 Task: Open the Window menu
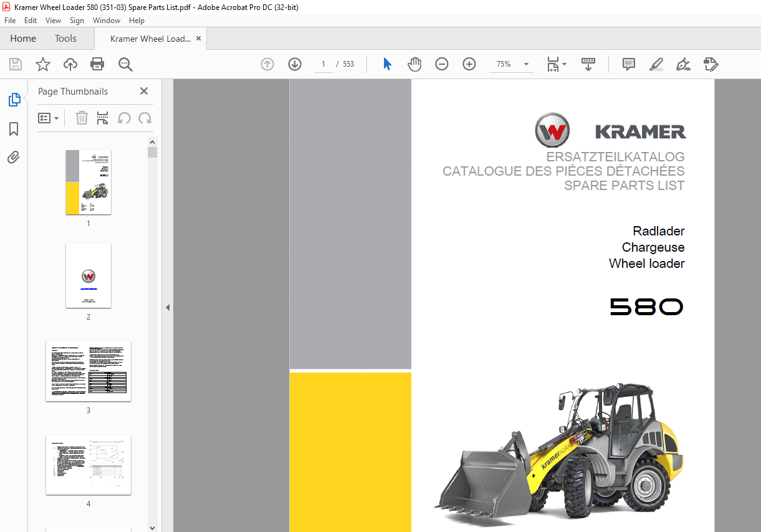click(x=107, y=21)
